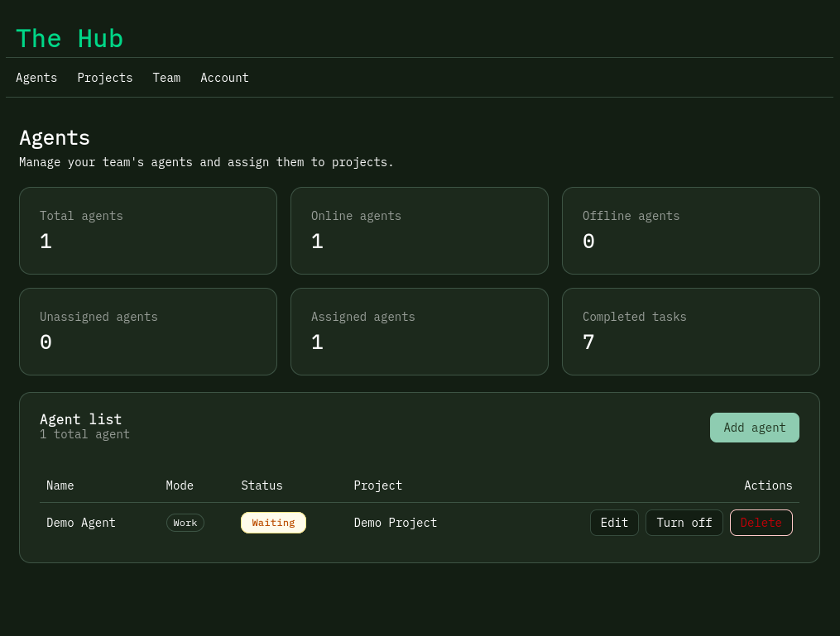Image resolution: width=840 pixels, height=636 pixels.
Task: Sort by the Name column header
Action: pos(60,485)
